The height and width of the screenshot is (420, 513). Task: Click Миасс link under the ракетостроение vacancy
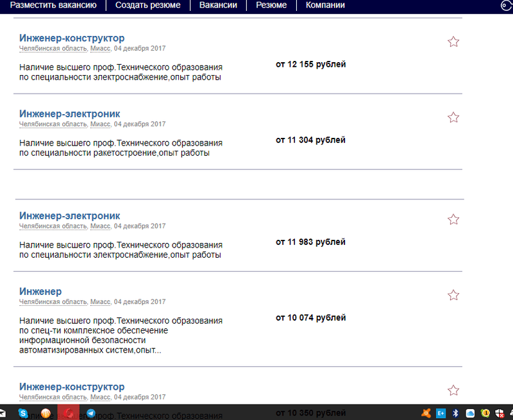(100, 124)
